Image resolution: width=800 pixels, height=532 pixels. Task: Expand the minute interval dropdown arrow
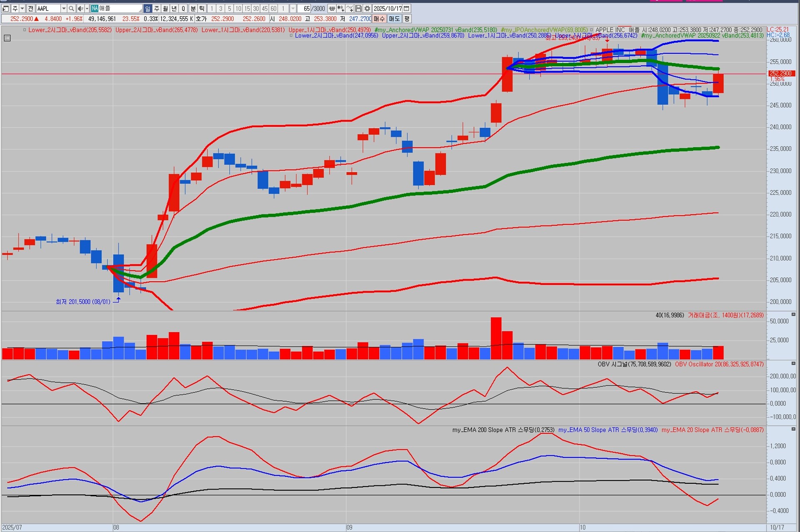(293, 8)
